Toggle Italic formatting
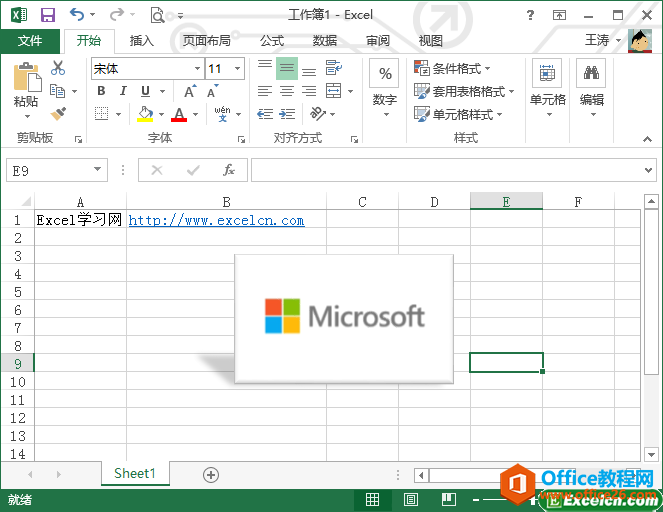Viewport: 663px width, 512px height. tap(123, 90)
